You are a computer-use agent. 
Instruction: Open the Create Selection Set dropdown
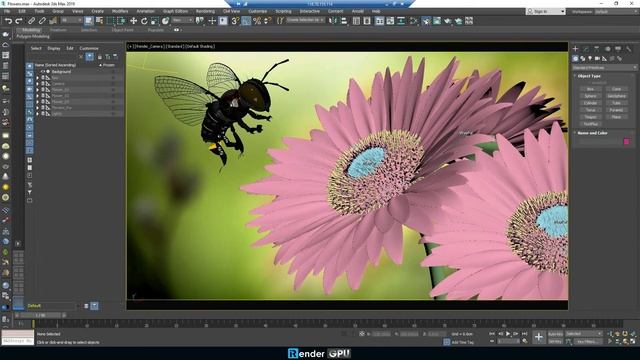pyautogui.click(x=305, y=20)
